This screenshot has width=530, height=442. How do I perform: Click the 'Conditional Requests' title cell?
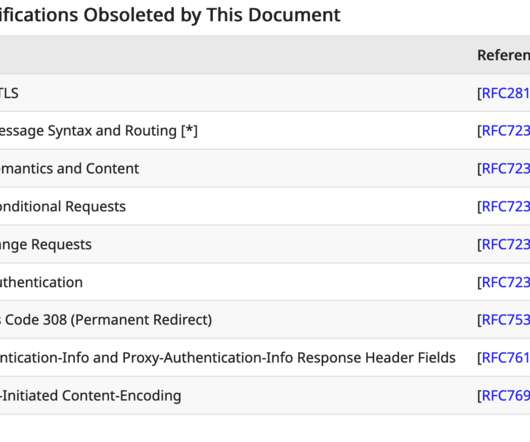pyautogui.click(x=63, y=206)
